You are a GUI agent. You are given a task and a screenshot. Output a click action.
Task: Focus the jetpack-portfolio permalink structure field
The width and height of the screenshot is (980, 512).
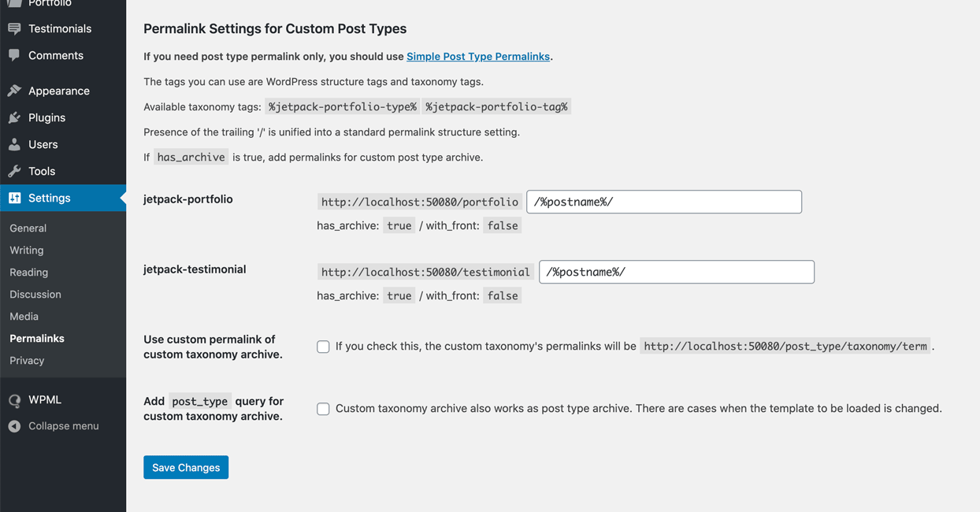pyautogui.click(x=663, y=202)
